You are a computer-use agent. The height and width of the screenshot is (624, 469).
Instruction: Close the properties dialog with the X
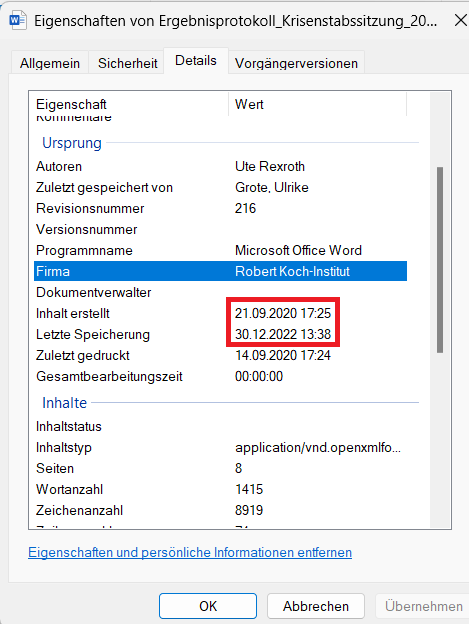(x=461, y=20)
